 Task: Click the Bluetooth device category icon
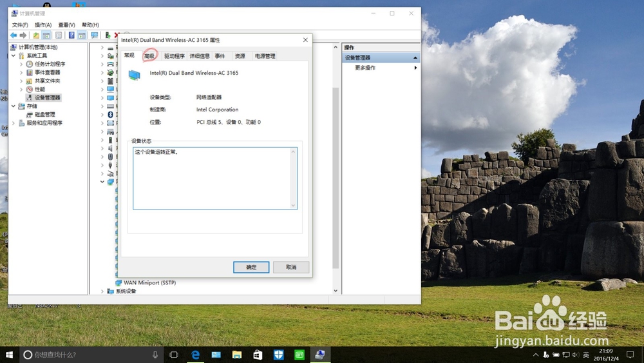(110, 115)
